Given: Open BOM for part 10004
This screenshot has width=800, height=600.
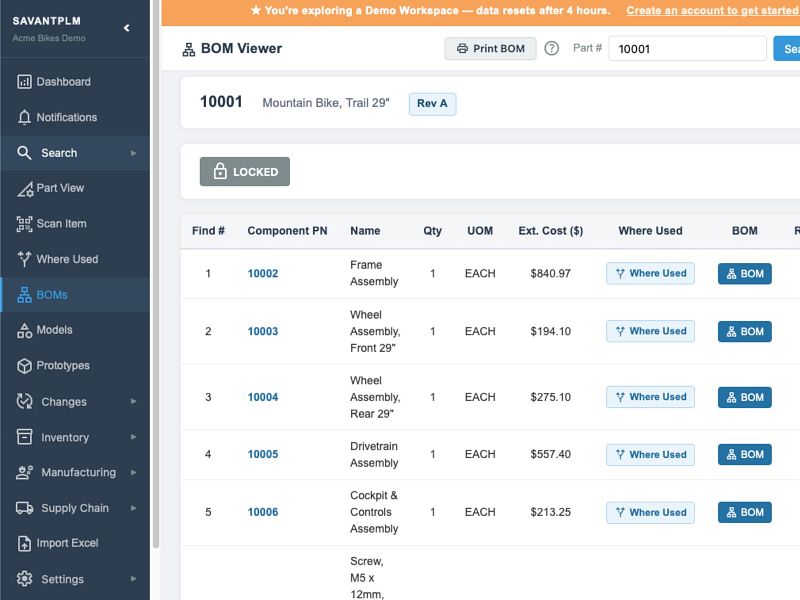Looking at the screenshot, I should 745,397.
